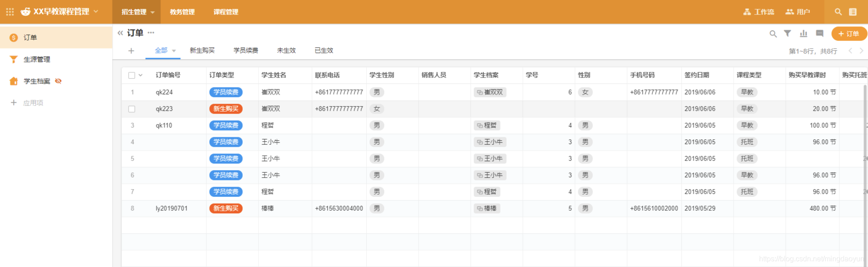Image resolution: width=868 pixels, height=267 pixels.
Task: Switch to the 新生购买 view tab
Action: (202, 51)
